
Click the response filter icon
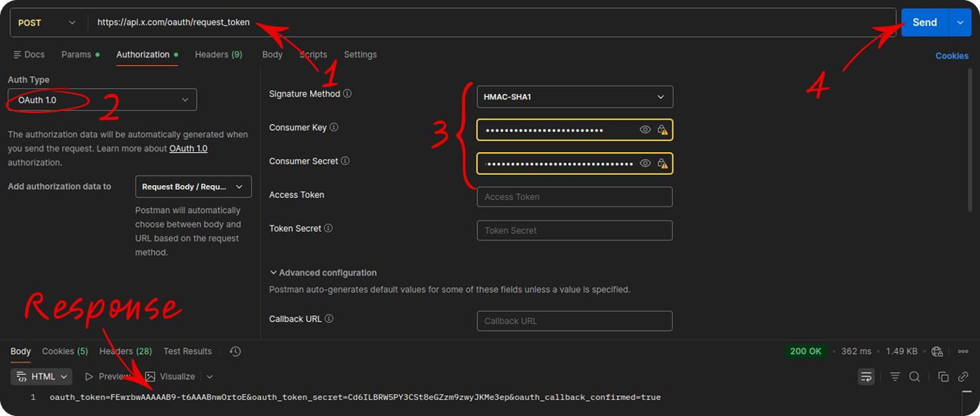895,377
